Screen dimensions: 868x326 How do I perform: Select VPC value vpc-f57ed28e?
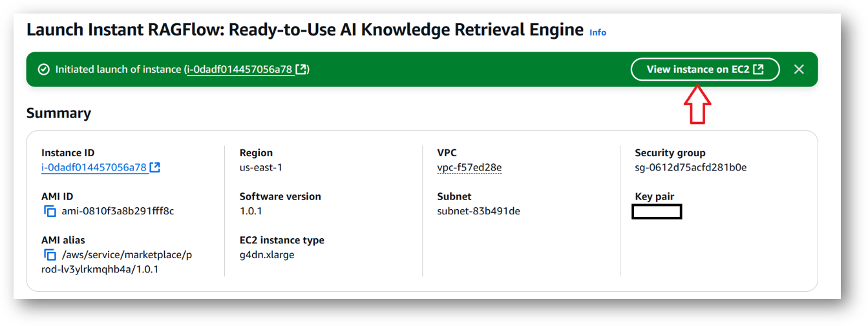pos(470,167)
